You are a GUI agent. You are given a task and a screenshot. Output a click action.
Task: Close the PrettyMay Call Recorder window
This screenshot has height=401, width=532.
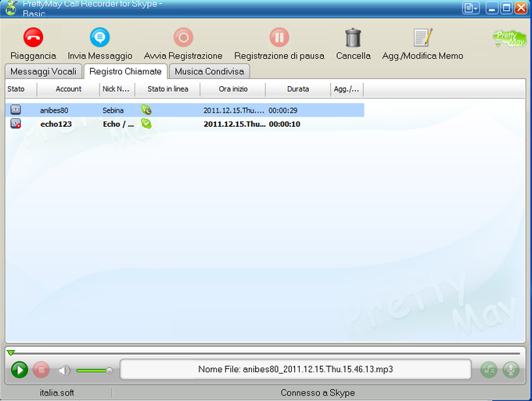pyautogui.click(x=521, y=8)
